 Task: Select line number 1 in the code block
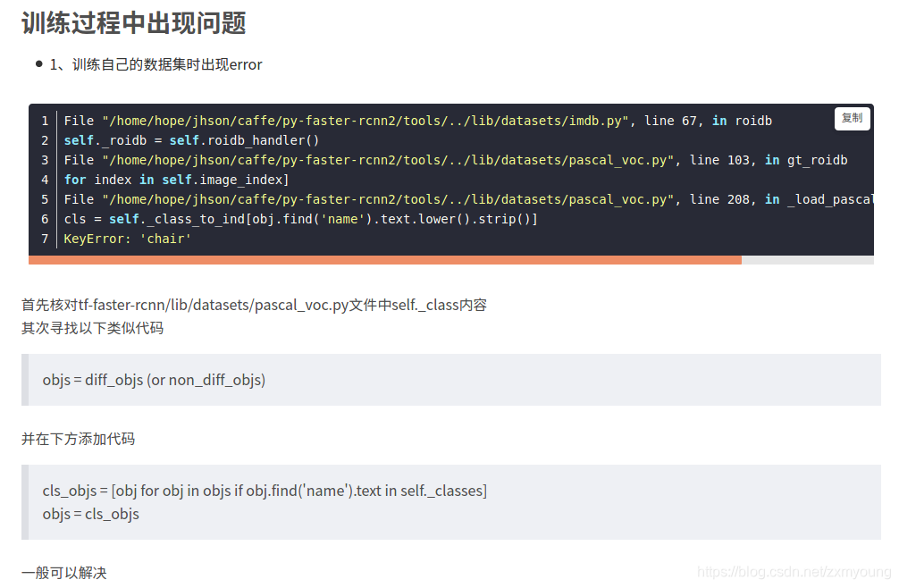(44, 121)
